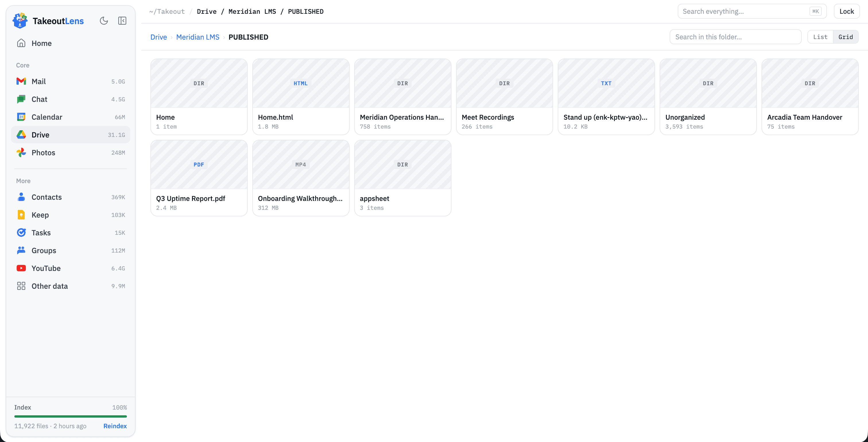Viewport: 868px width, 442px height.
Task: Click the TakeoutLens app title
Action: click(x=58, y=21)
